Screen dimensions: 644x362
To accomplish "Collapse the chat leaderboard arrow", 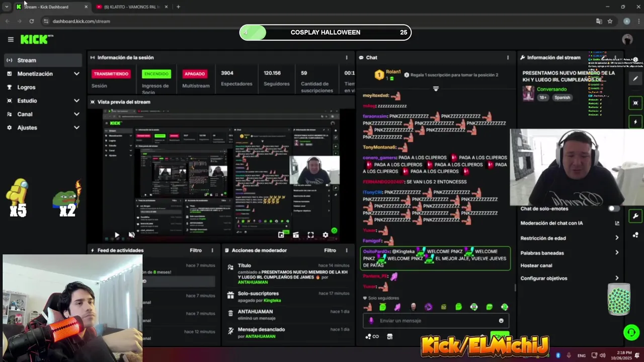I will (436, 88).
